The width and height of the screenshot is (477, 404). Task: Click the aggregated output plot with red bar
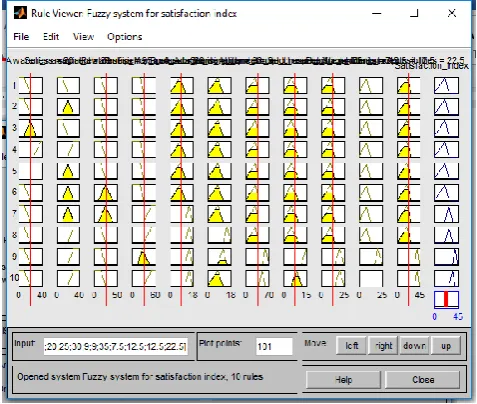pyautogui.click(x=446, y=300)
